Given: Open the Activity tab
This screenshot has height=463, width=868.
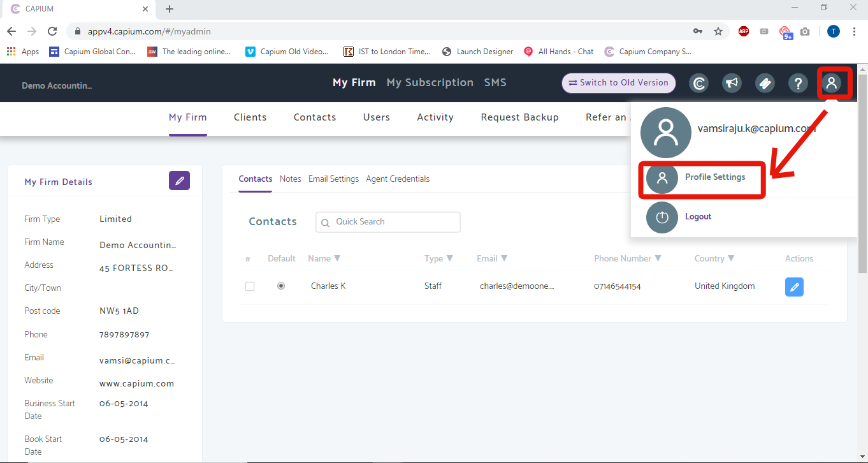Looking at the screenshot, I should coord(435,117).
